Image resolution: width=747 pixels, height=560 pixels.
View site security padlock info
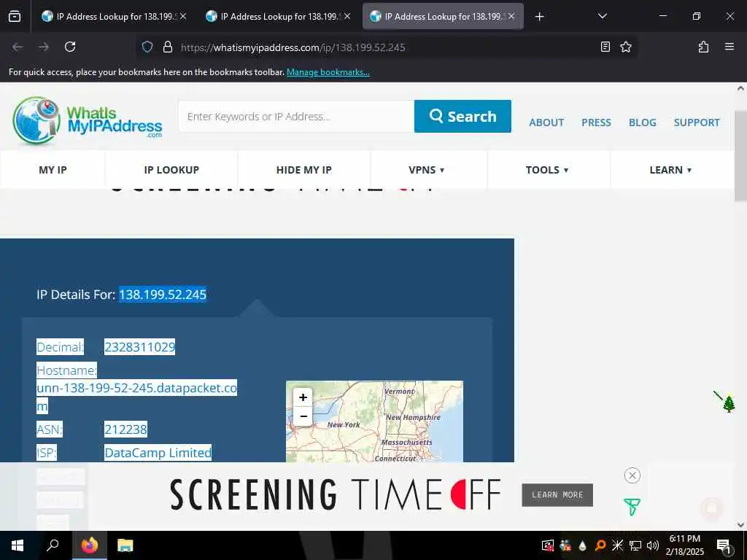(x=167, y=47)
